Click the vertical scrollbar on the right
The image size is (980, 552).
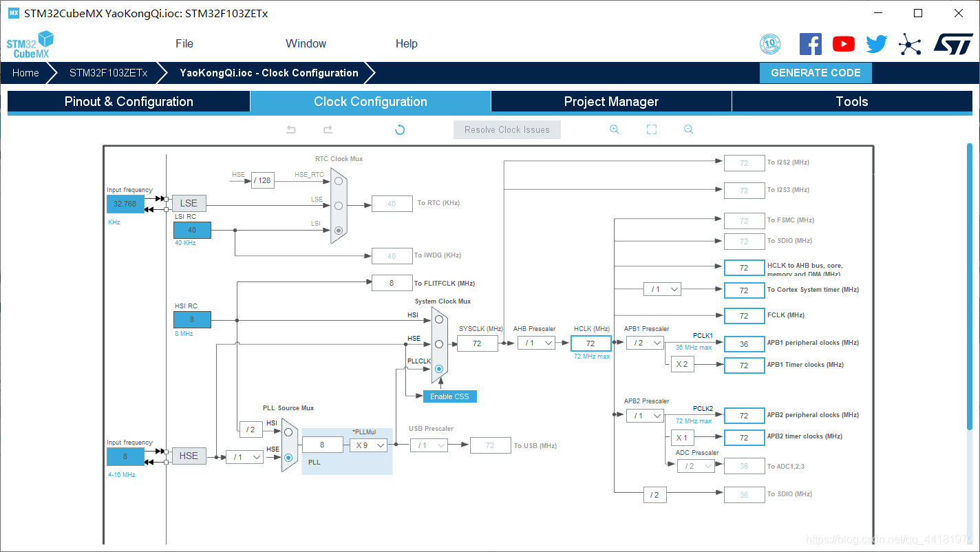pos(969,286)
